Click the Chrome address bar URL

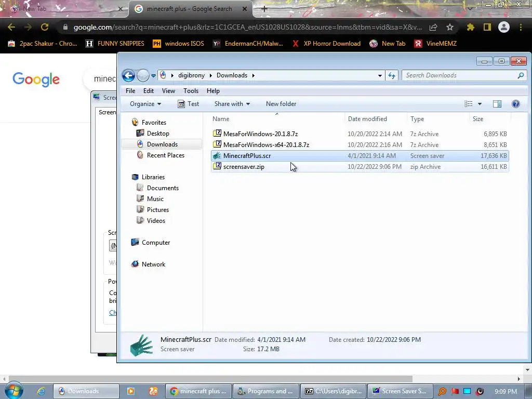point(248,27)
